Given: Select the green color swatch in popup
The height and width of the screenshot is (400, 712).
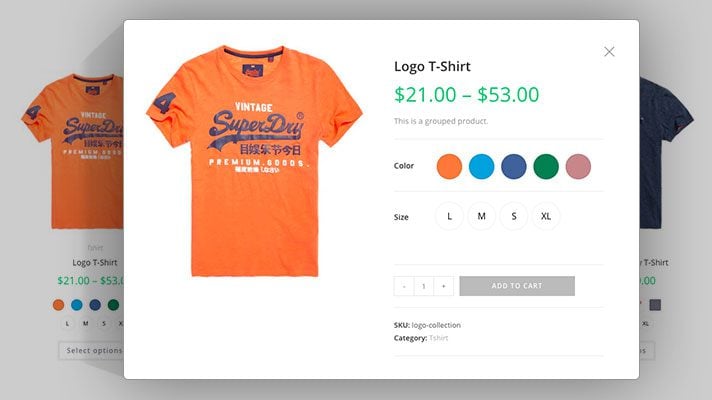Looking at the screenshot, I should coord(546,166).
